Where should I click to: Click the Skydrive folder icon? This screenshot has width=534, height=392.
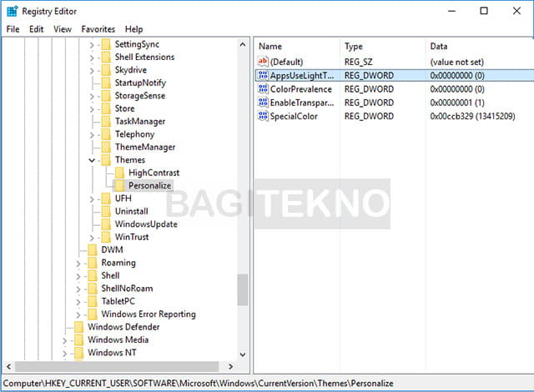point(106,70)
